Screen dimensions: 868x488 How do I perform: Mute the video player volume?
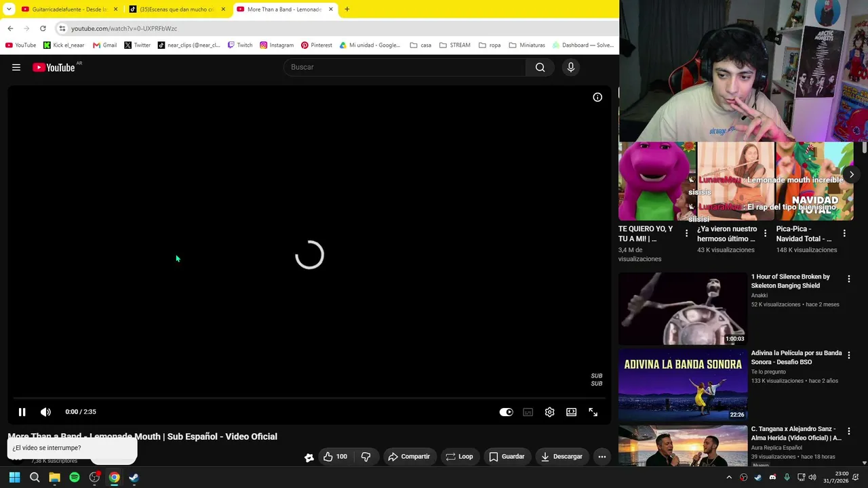45,411
